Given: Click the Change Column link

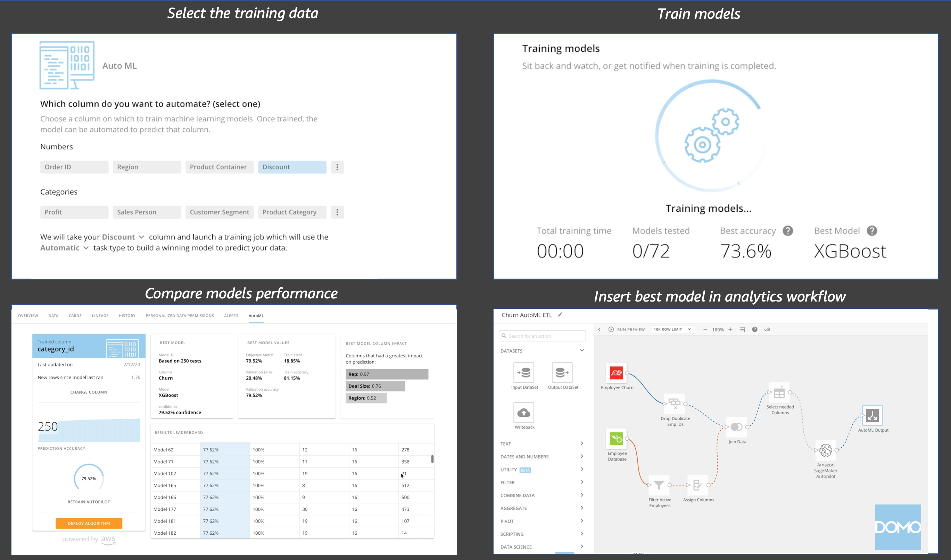Looking at the screenshot, I should pyautogui.click(x=89, y=392).
